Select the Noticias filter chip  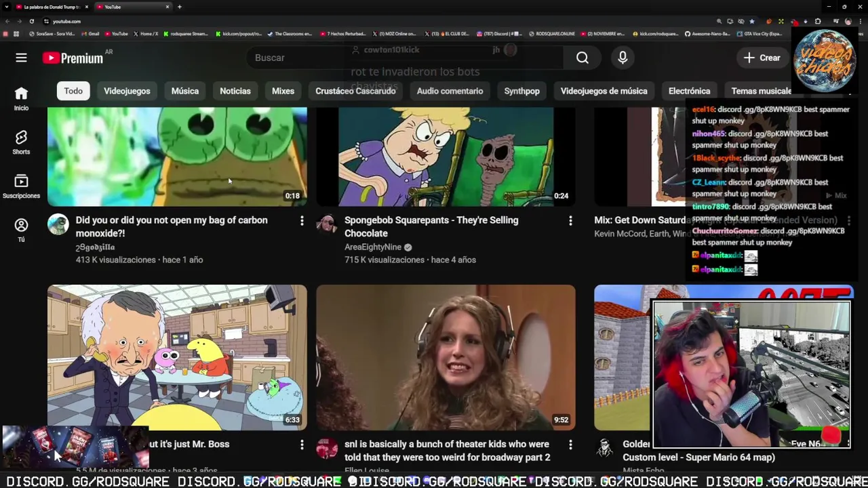(x=235, y=91)
